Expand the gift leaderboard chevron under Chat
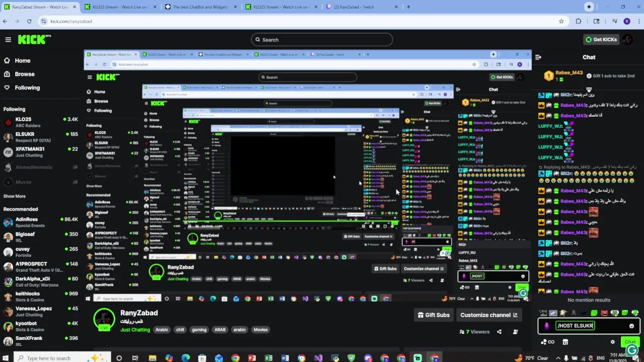The image size is (644, 362). tap(589, 90)
